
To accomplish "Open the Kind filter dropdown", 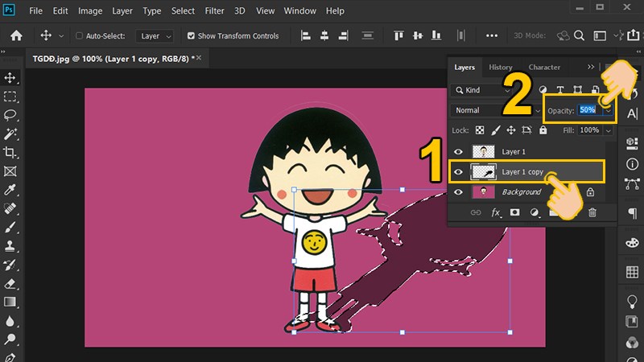I will coord(481,90).
